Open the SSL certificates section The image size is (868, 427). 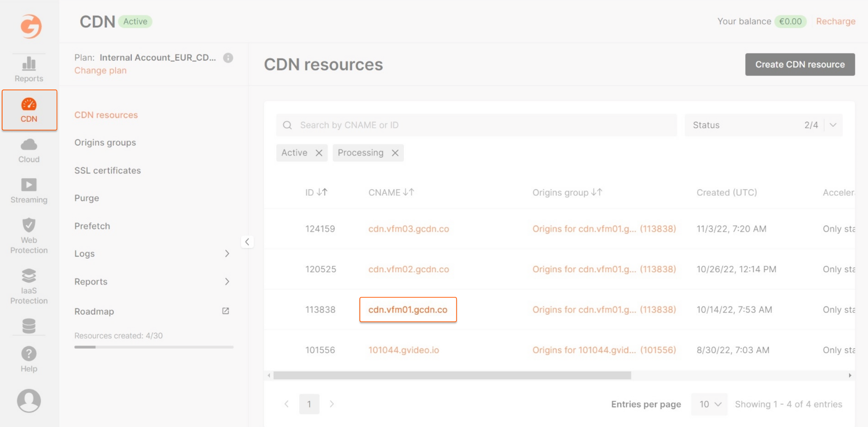pyautogui.click(x=107, y=170)
